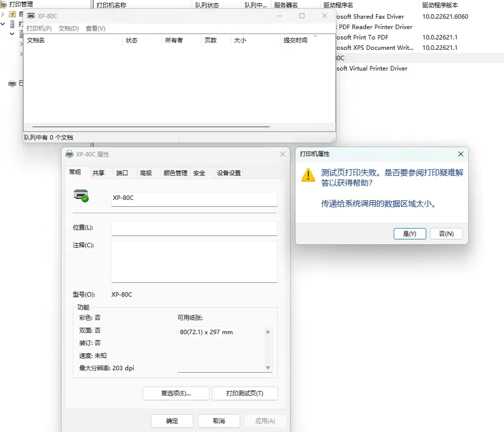Image resolution: width=504 pixels, height=432 pixels.
Task: Switch to the 颜色管理 tab
Action: 175,173
